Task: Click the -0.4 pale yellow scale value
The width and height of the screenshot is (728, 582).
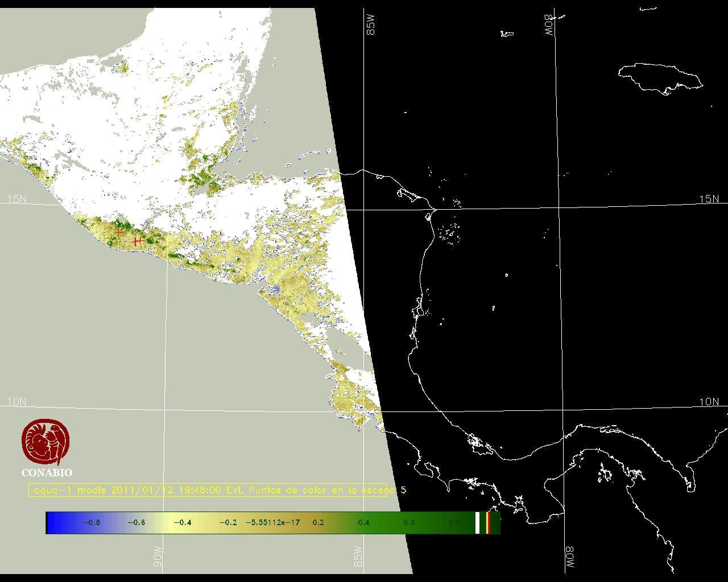Action: pyautogui.click(x=182, y=522)
